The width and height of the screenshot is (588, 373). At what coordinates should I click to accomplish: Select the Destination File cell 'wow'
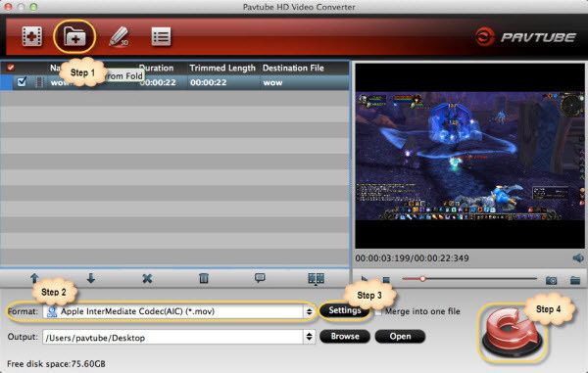click(272, 82)
